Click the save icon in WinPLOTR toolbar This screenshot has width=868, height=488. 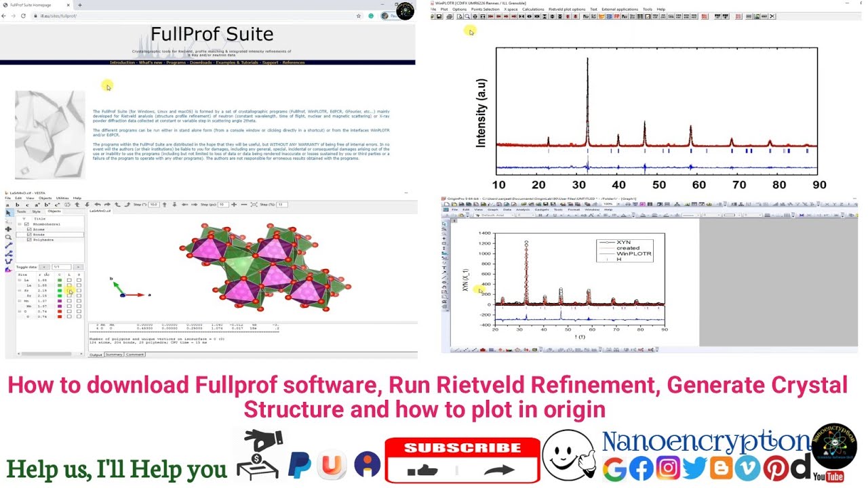tap(439, 16)
